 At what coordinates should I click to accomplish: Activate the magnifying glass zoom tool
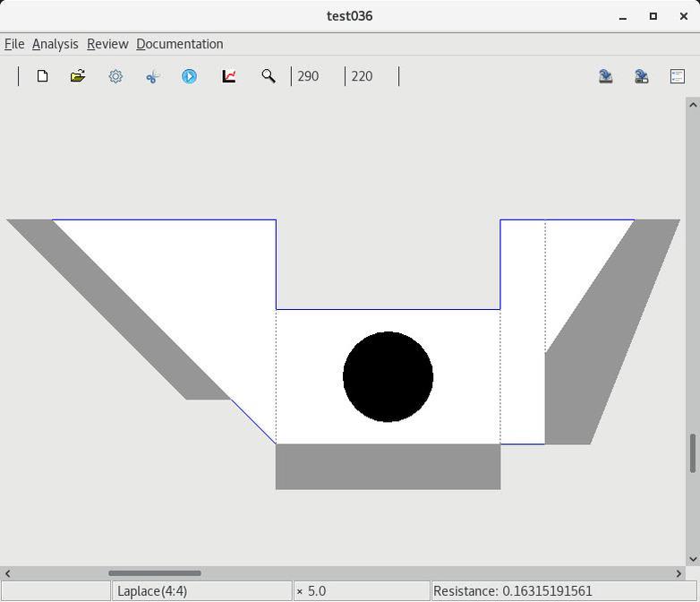tap(268, 76)
